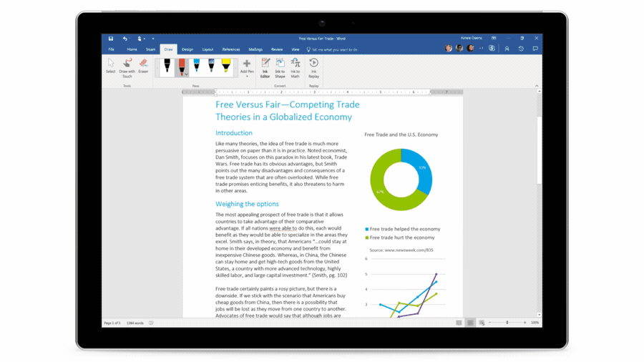Switch to Read Mode view in status bar
644x362 pixels.
pyautogui.click(x=459, y=323)
